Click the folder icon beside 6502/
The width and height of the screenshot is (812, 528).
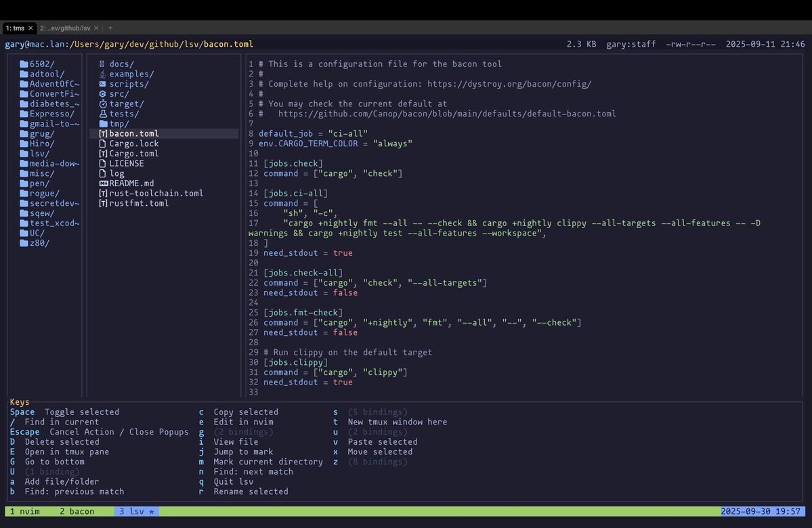pos(24,64)
